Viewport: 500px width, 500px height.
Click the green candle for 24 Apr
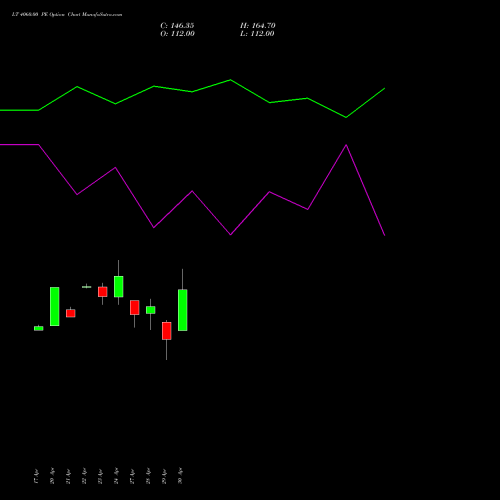pos(119,286)
